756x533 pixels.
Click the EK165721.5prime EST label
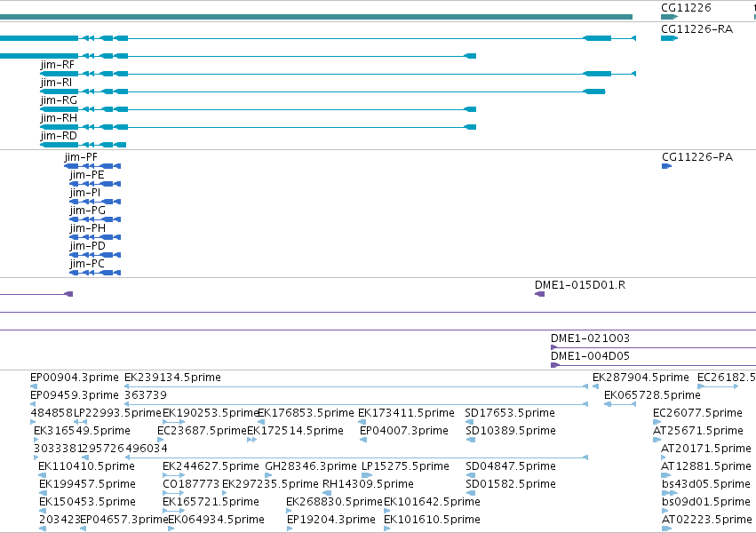211,503
